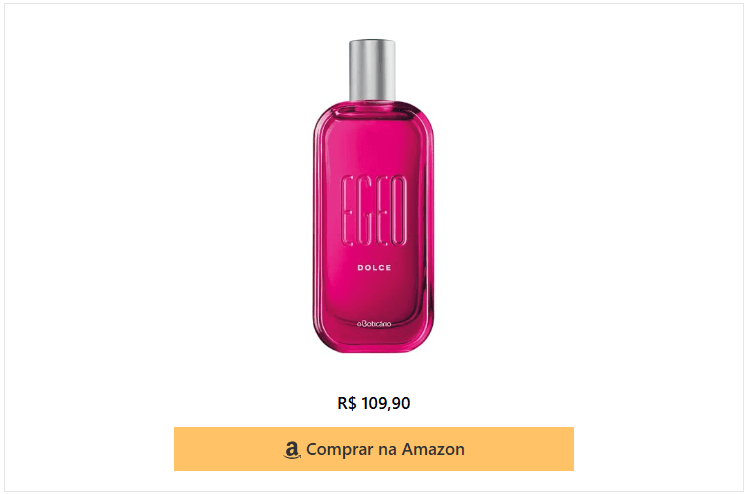Image resolution: width=747 pixels, height=494 pixels.
Task: Click the word Amazon in the buy button
Action: pyautogui.click(x=433, y=449)
